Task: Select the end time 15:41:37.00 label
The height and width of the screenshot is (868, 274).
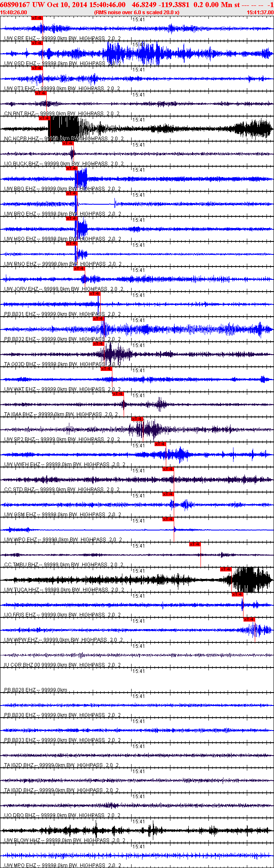Action: pyautogui.click(x=260, y=13)
